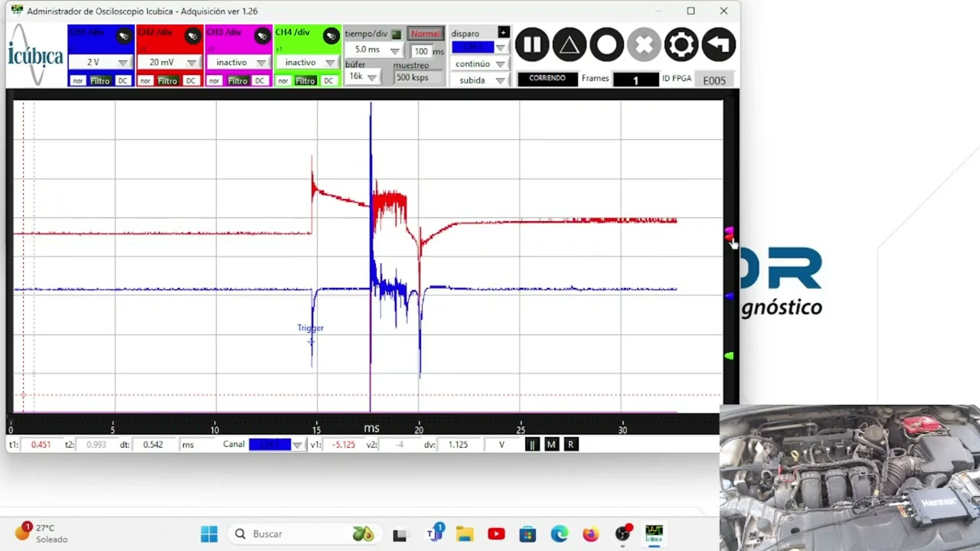
Task: Open settings with the gear button
Action: 681,45
